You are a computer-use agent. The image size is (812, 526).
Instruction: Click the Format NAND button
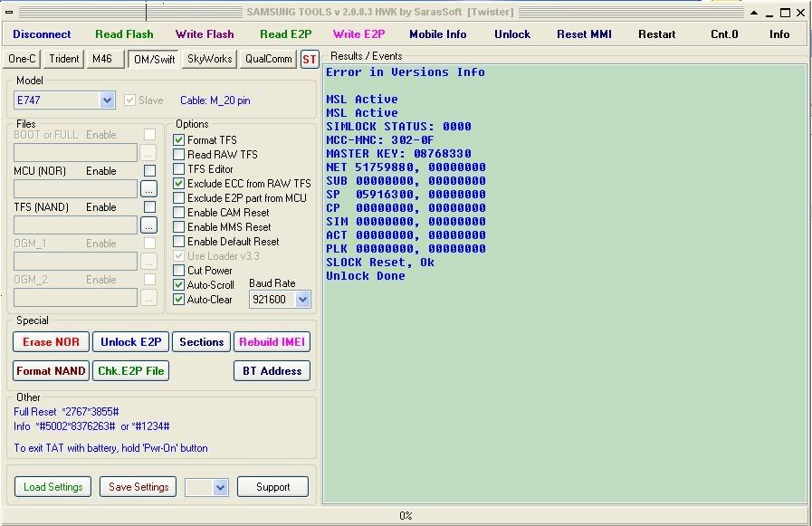(51, 370)
